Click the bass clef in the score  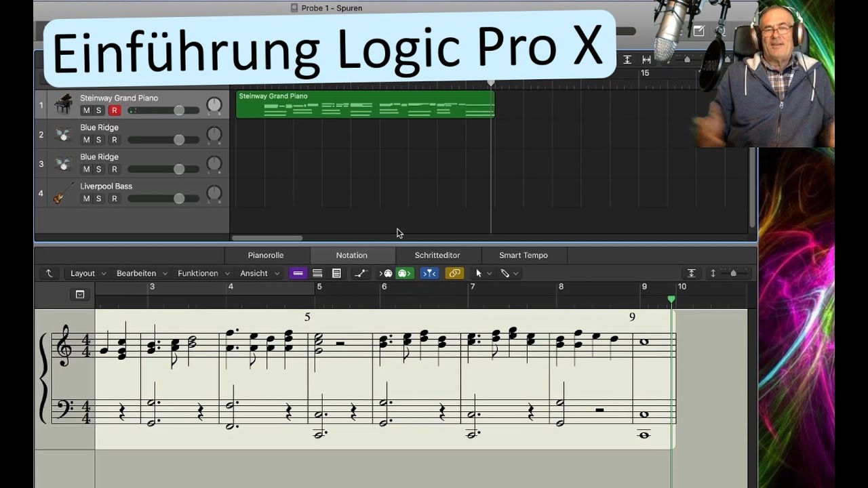click(66, 409)
